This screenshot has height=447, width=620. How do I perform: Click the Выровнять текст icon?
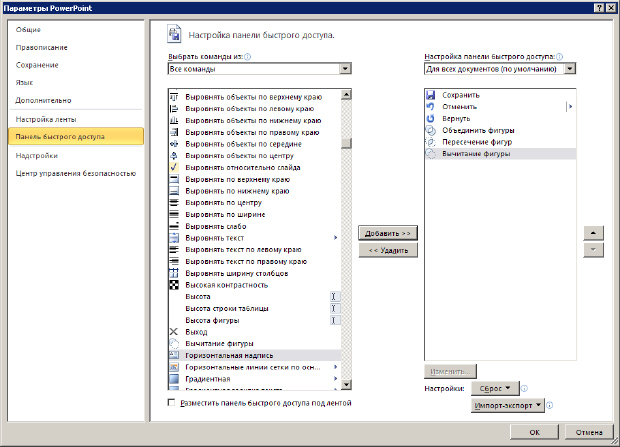click(x=174, y=238)
